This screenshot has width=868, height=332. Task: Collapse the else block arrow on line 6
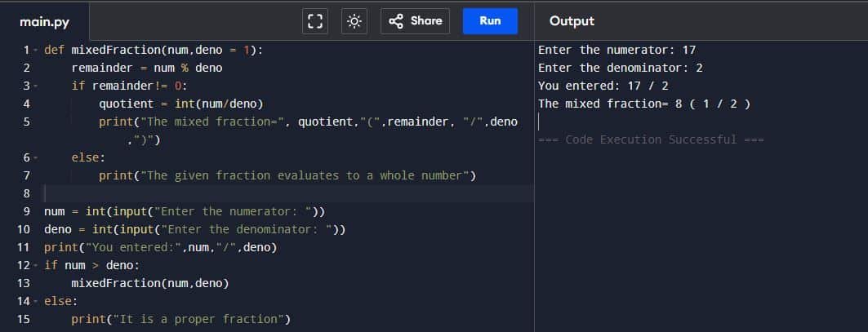coord(35,157)
